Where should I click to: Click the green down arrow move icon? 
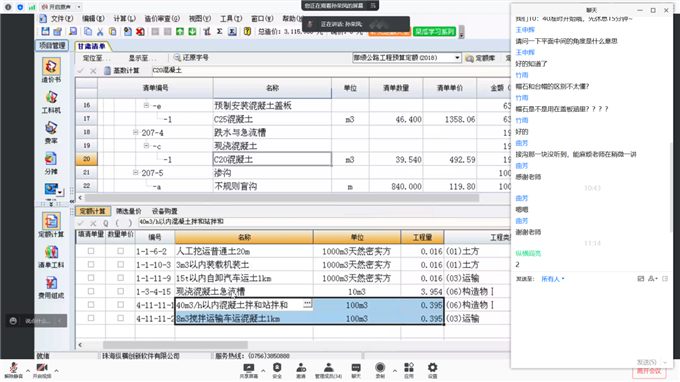(192, 32)
